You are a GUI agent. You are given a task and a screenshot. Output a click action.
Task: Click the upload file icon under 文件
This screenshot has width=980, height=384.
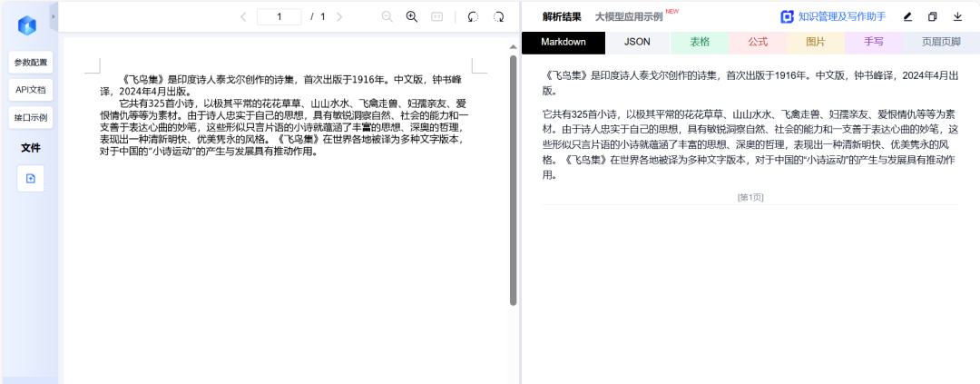coord(31,179)
